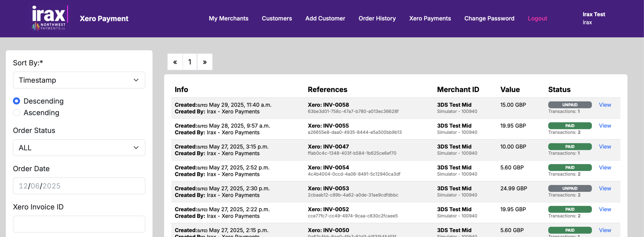Navigate to Order History
Image resolution: width=644 pixels, height=237 pixels.
click(377, 18)
